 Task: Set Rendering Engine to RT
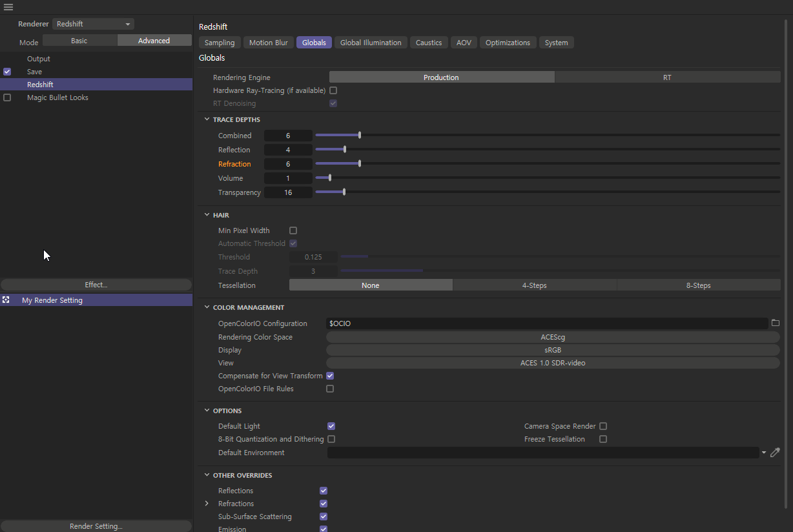[667, 77]
